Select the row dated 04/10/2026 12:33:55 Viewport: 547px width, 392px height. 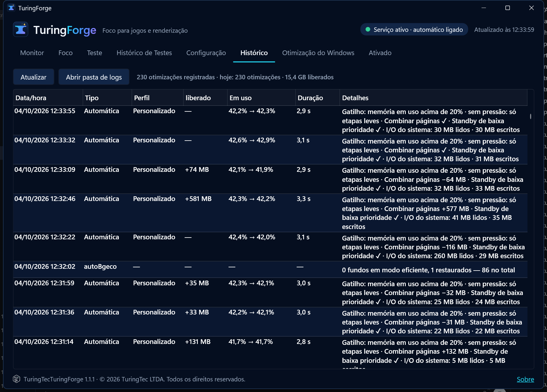(x=270, y=121)
